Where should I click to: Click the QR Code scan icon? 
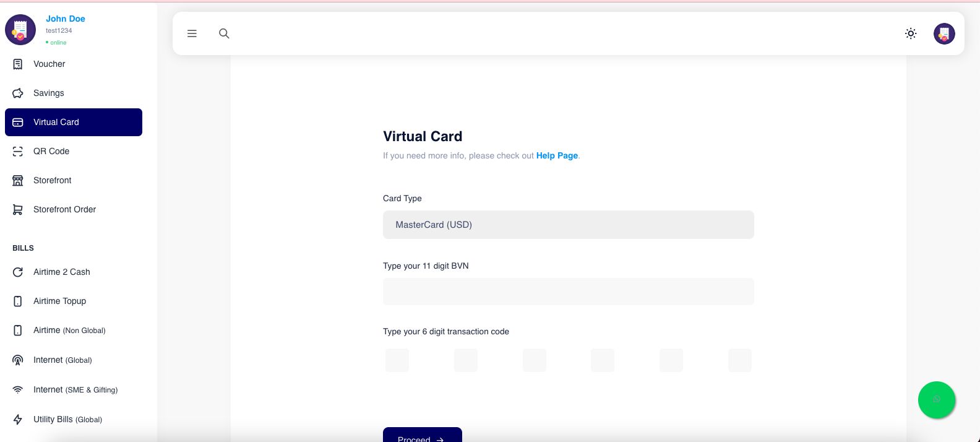[x=18, y=151]
